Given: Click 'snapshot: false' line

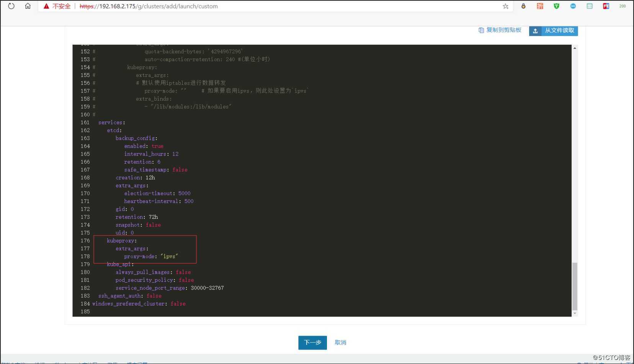Looking at the screenshot, I should (x=138, y=225).
